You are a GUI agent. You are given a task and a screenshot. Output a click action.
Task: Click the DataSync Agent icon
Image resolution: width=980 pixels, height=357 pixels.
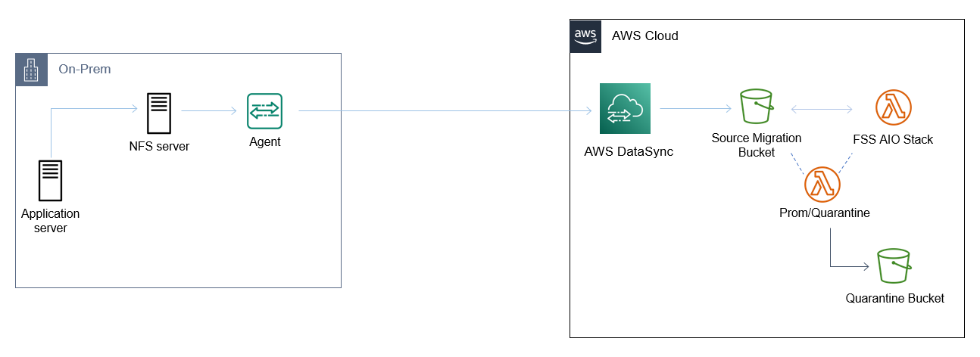click(264, 111)
